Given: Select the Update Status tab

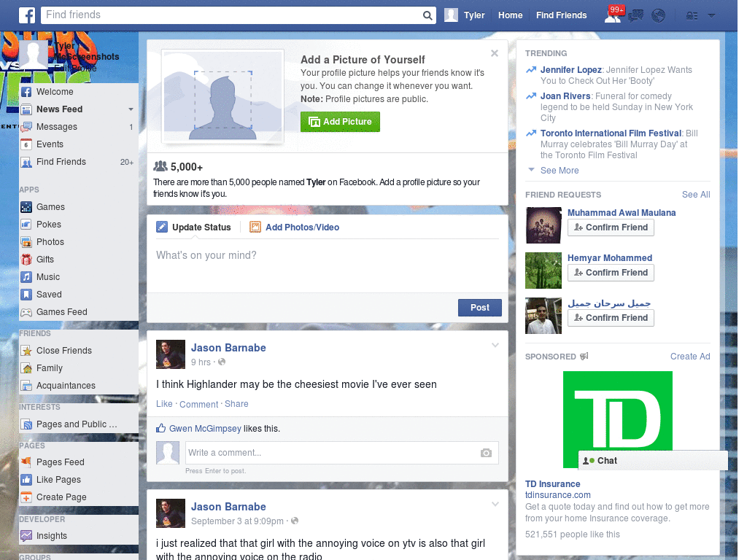Looking at the screenshot, I should pos(194,227).
